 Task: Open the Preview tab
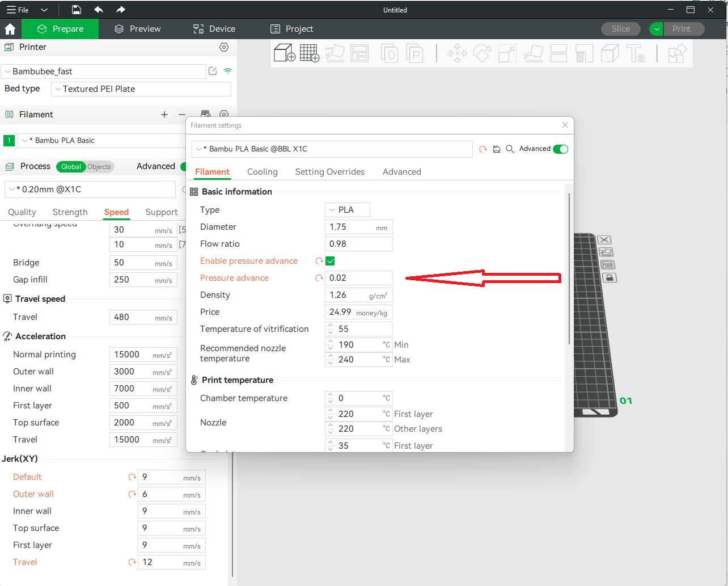pos(138,29)
